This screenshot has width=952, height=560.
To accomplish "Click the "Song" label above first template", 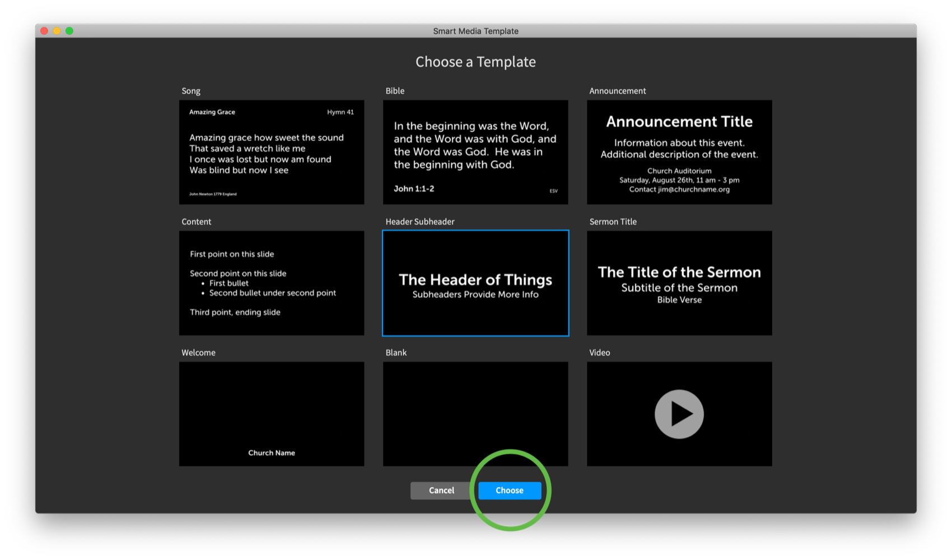I will coord(191,91).
